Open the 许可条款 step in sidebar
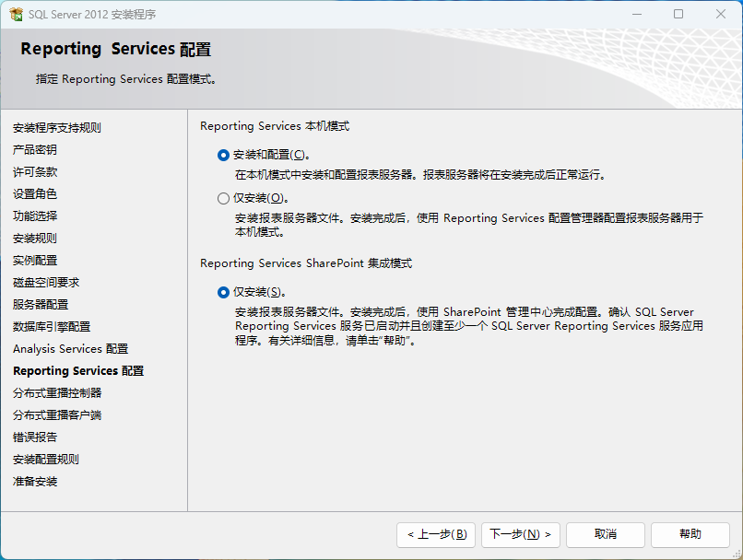Viewport: 743px width, 560px height. tap(35, 172)
